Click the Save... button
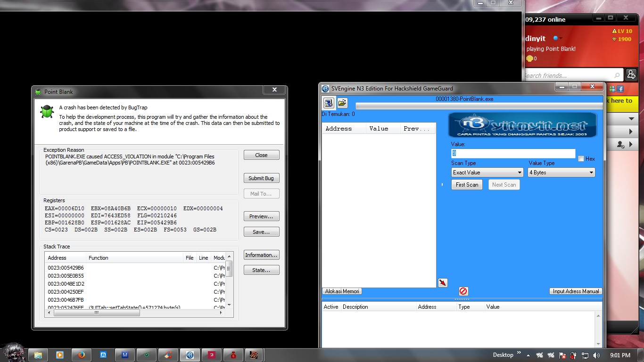644x362 pixels. pos(262,232)
